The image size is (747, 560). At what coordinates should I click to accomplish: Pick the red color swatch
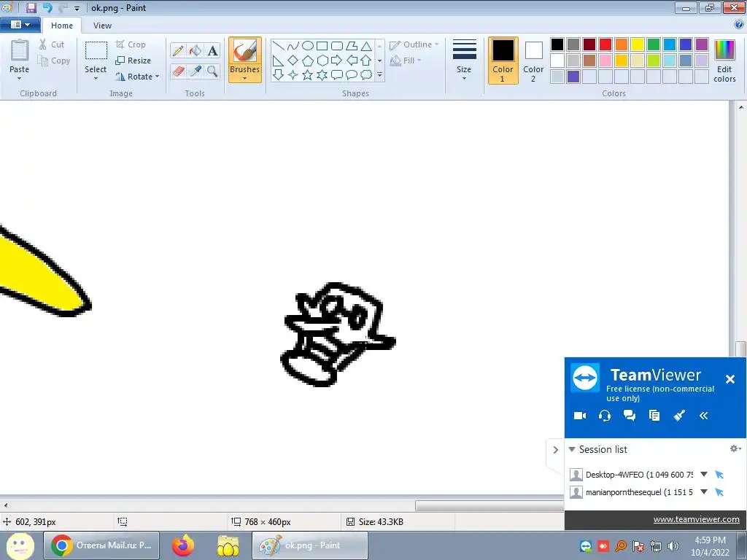click(x=605, y=44)
